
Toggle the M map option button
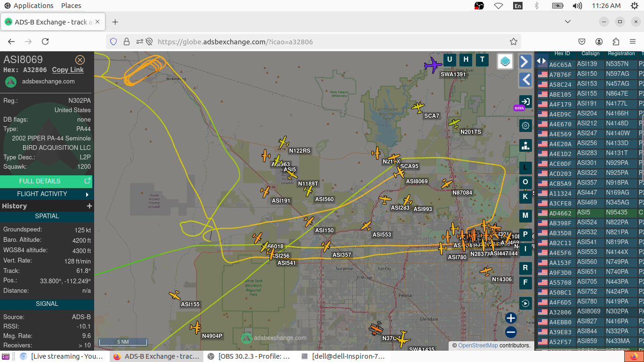[525, 215]
